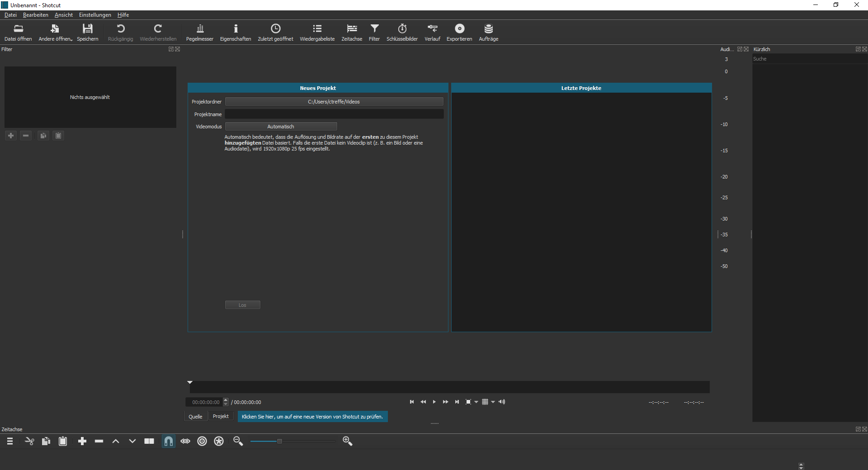The image size is (868, 470).
Task: Click the Speichern save icon
Action: [x=87, y=33]
